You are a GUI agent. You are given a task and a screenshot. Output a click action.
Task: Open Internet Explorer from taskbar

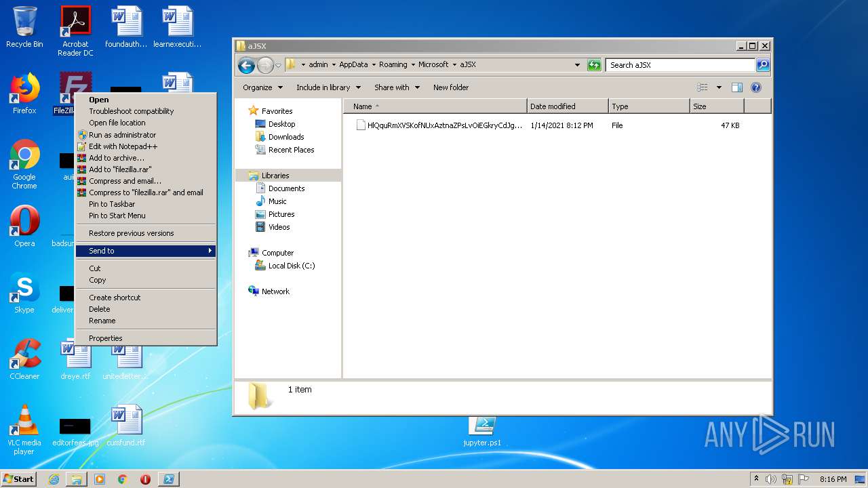tap(54, 479)
